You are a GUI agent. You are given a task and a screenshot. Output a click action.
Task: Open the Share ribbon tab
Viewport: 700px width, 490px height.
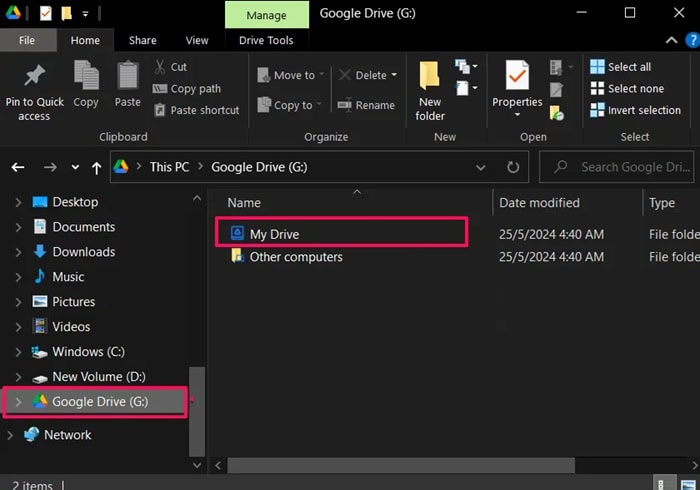coord(142,40)
